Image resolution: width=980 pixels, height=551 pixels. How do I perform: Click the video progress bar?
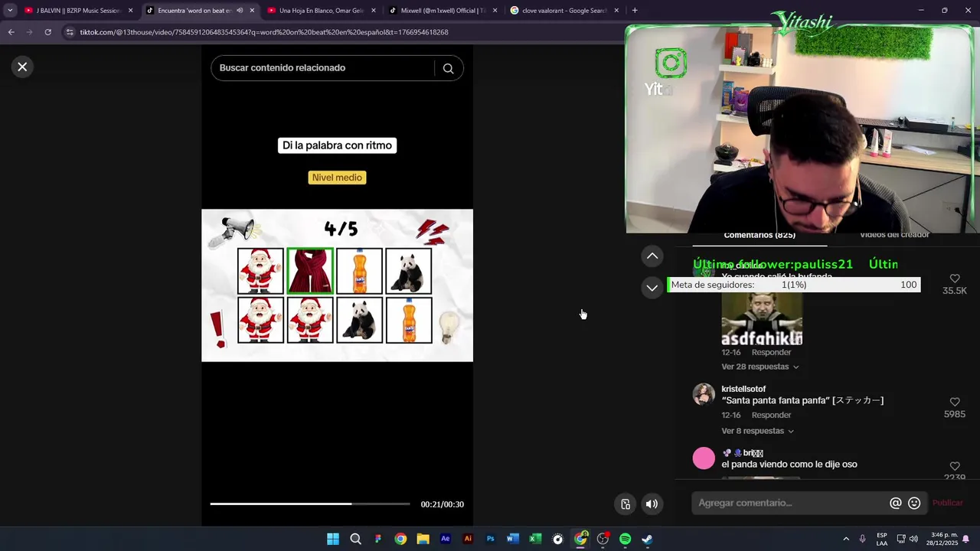coord(310,504)
